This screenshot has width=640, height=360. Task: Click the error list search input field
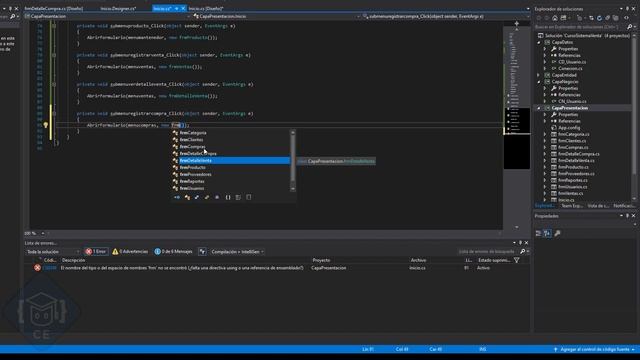[x=488, y=251]
